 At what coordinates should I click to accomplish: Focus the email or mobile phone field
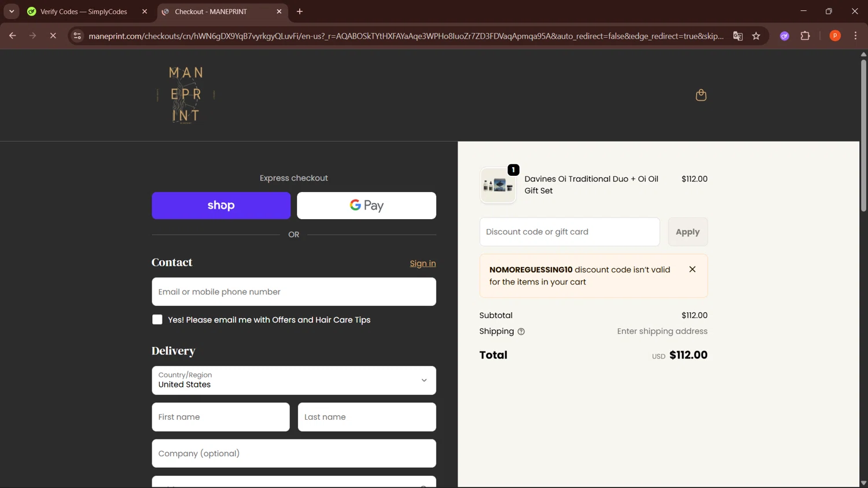[x=294, y=292]
